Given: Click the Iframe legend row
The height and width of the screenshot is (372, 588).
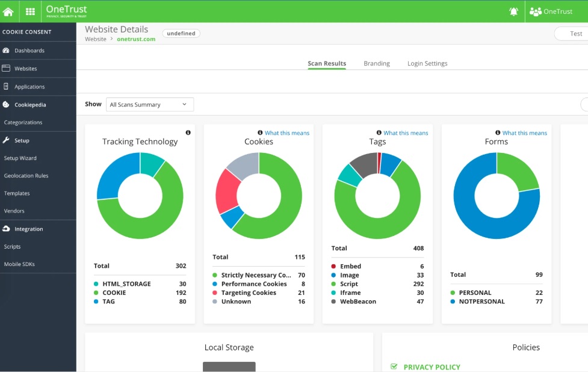Looking at the screenshot, I should [377, 293].
